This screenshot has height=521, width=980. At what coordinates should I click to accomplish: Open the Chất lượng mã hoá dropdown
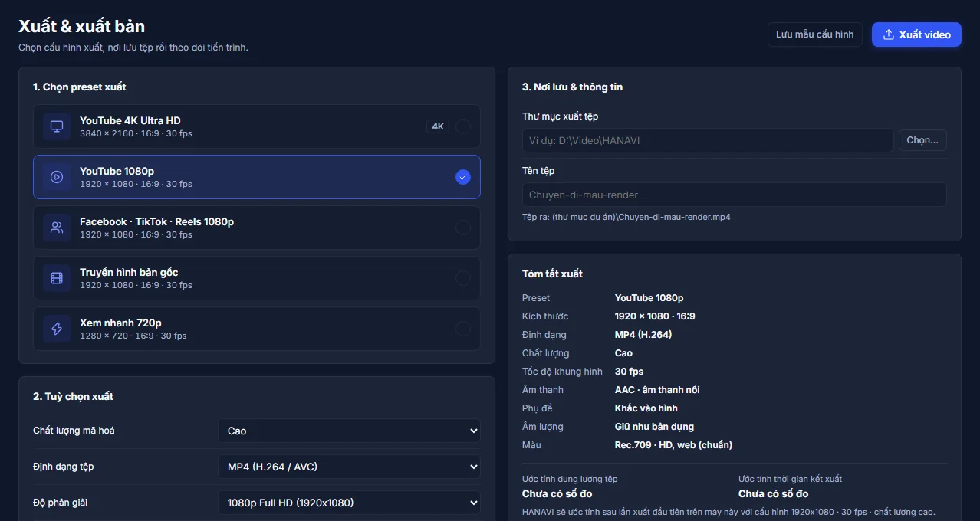[349, 431]
